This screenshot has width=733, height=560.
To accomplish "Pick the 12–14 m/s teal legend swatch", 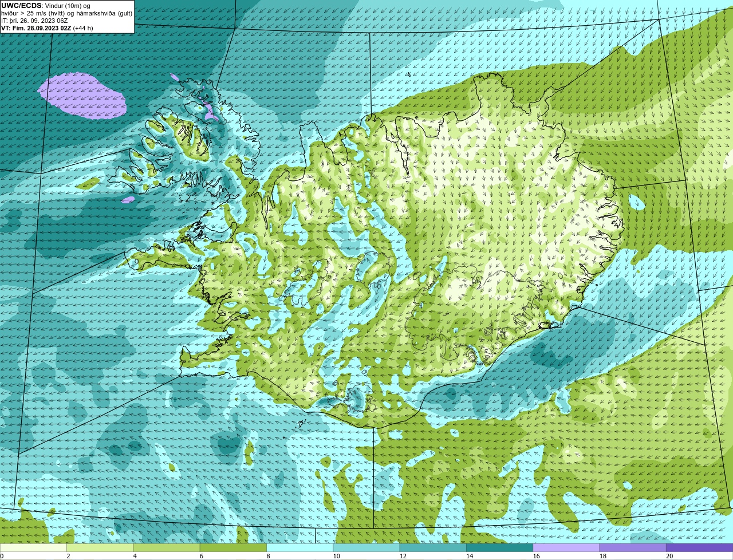I will pyautogui.click(x=433, y=547).
